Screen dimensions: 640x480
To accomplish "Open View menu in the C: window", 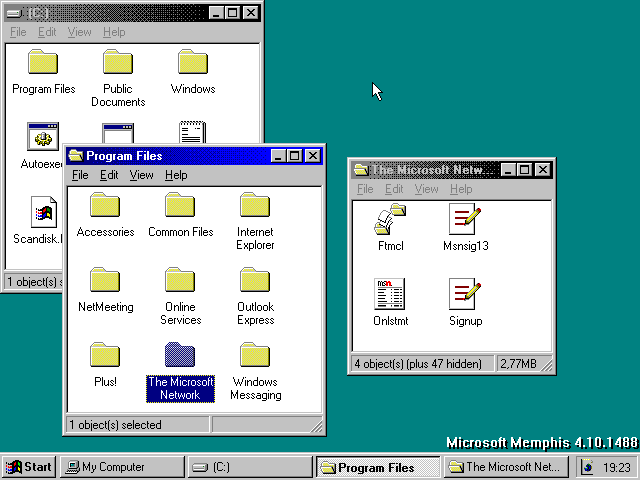I will [x=79, y=32].
